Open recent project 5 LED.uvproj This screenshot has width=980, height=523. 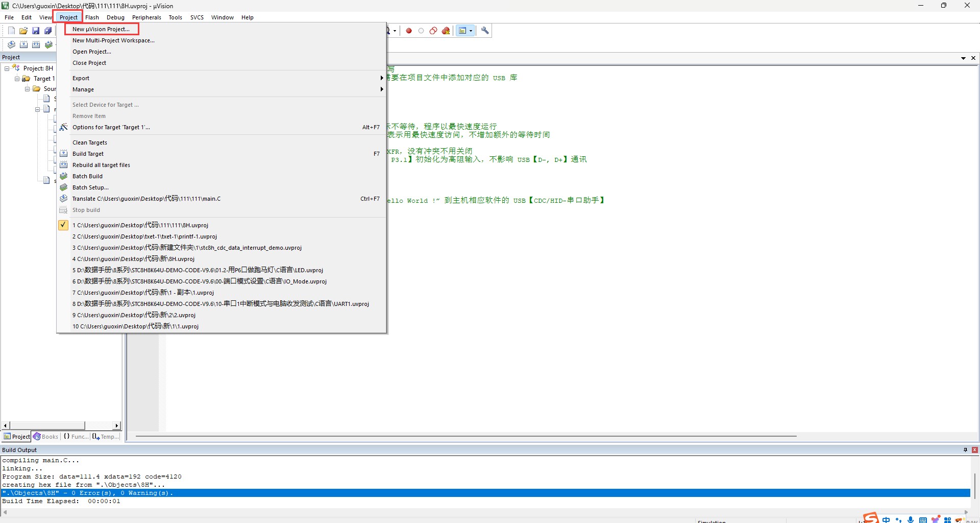222,270
